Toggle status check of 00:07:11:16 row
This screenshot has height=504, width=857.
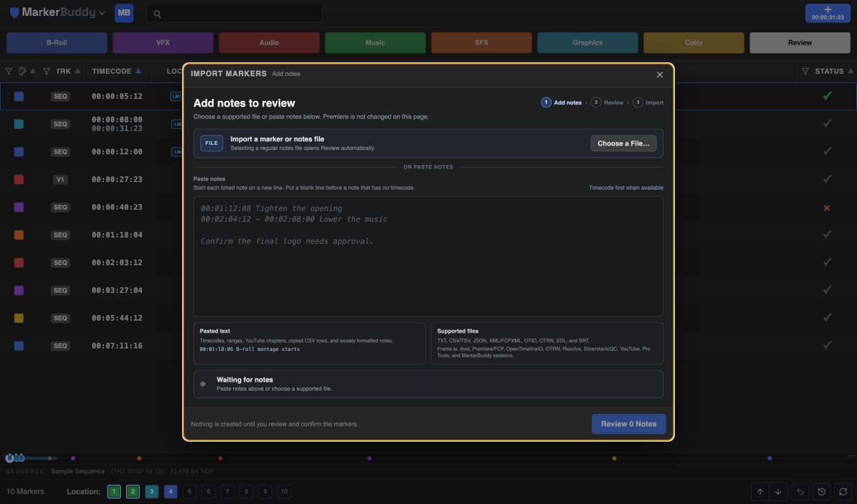tap(827, 345)
